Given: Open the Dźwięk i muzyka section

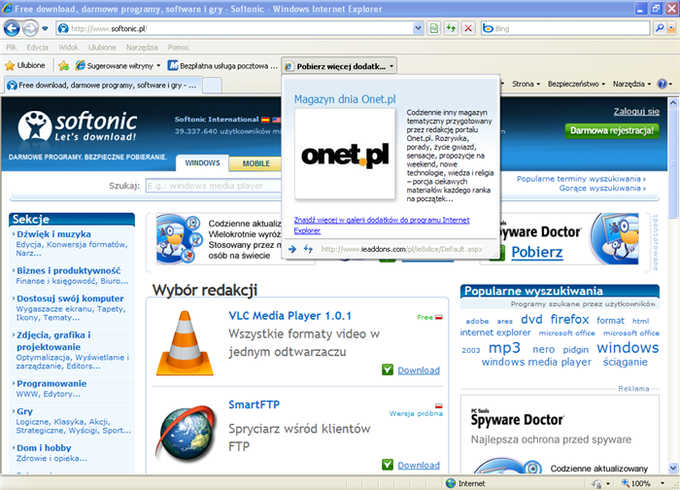Looking at the screenshot, I should tap(54, 234).
